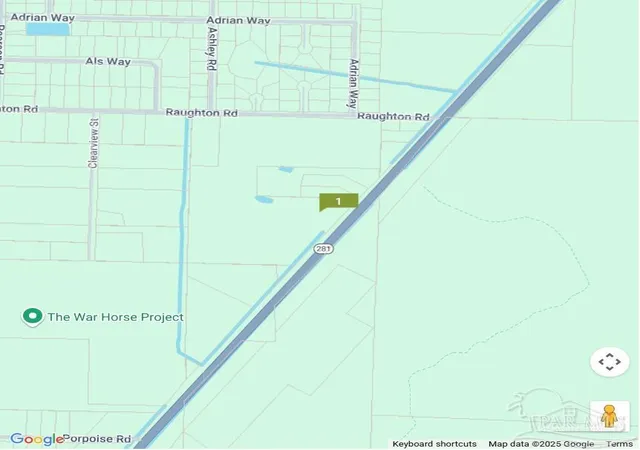The width and height of the screenshot is (640, 450).
Task: Click the Clearview St street label
Action: 93,143
